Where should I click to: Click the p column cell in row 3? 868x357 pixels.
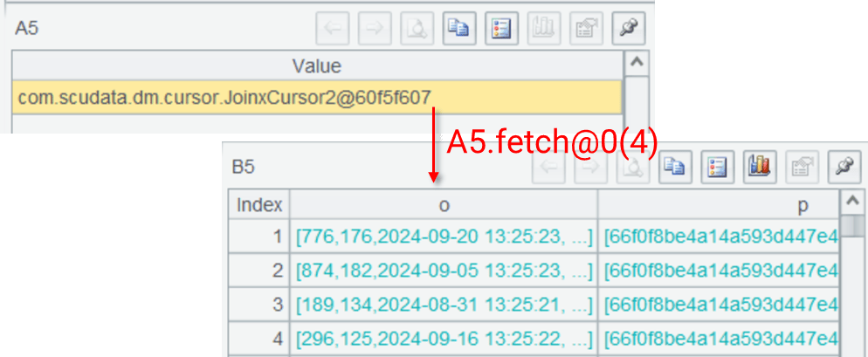tap(719, 305)
